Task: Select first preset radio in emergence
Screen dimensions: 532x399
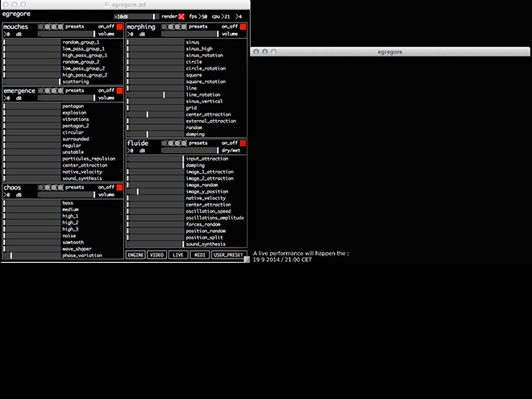Action: point(41,90)
